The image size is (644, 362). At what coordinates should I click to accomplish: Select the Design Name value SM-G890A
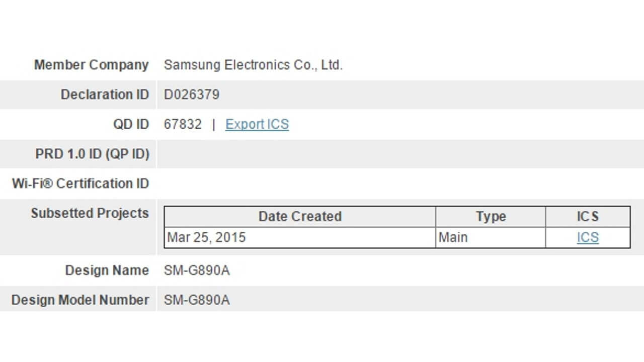pyautogui.click(x=198, y=270)
